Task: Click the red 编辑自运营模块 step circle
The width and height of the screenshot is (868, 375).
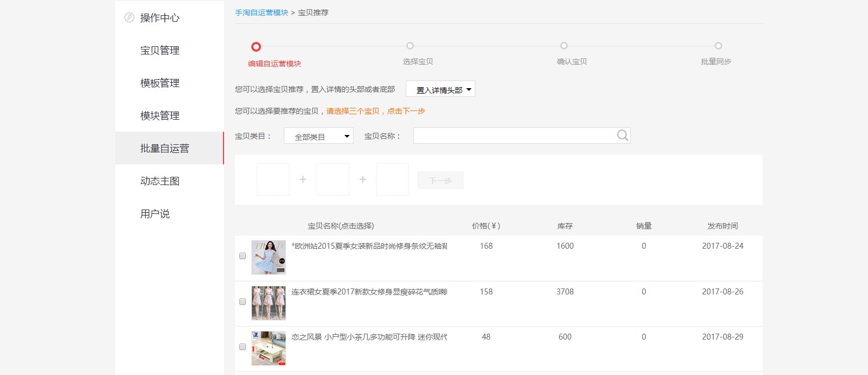Action: click(256, 47)
